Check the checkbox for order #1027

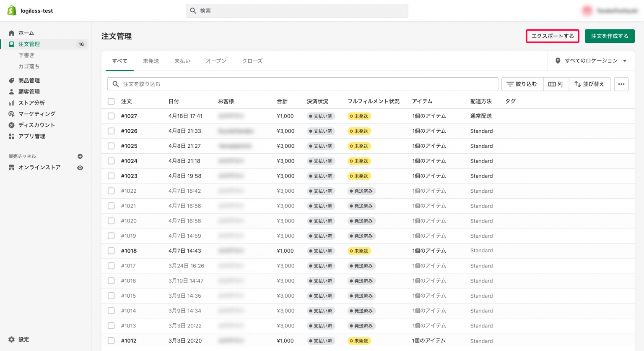point(111,116)
